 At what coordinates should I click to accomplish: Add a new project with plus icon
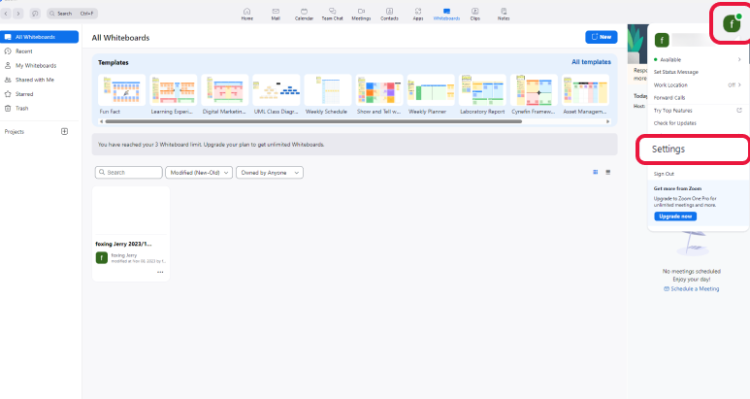(65, 132)
